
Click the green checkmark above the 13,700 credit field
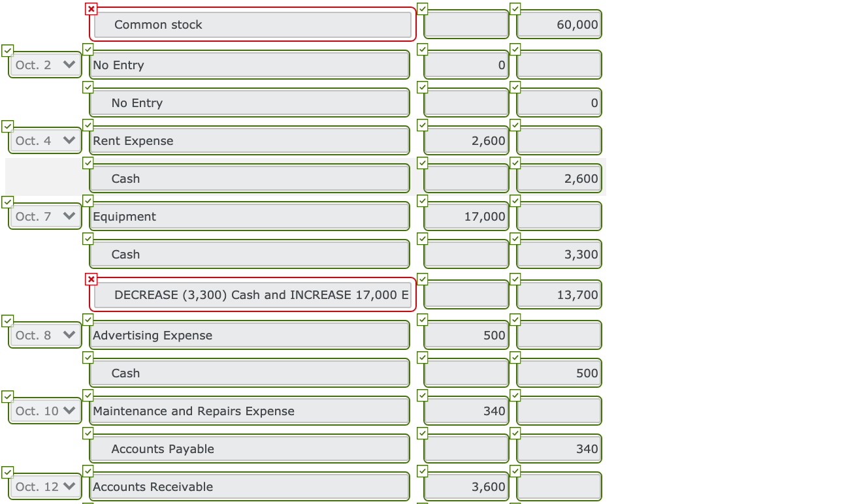pyautogui.click(x=515, y=279)
